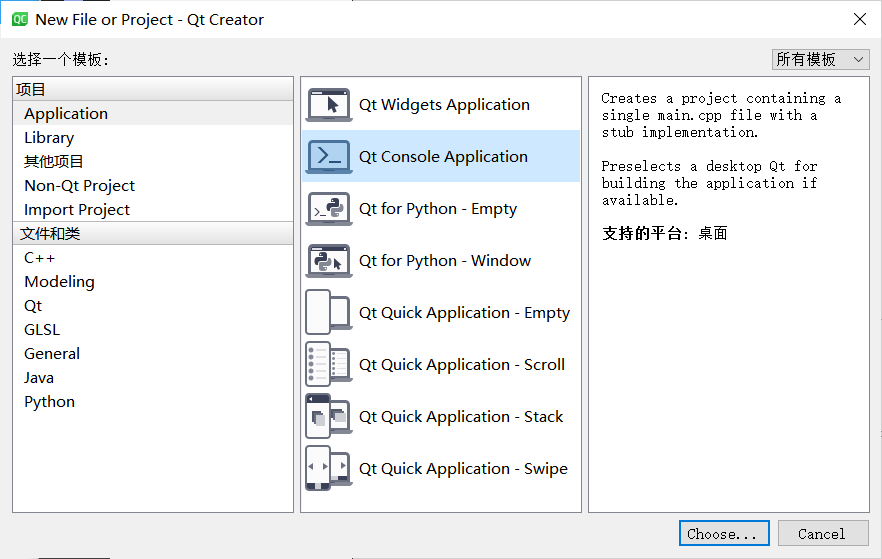Select the Qt Widgets Application template icon
This screenshot has width=882, height=559.
329,105
